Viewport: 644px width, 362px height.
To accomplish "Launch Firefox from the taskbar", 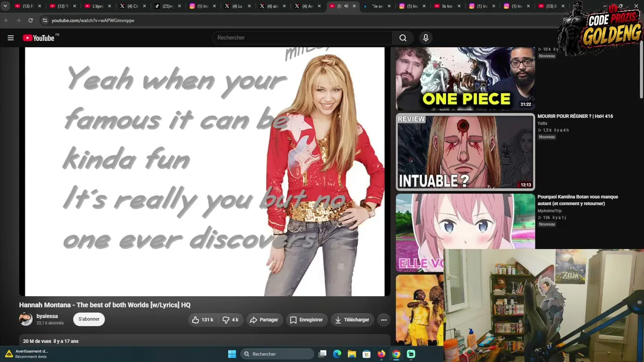I will [381, 354].
